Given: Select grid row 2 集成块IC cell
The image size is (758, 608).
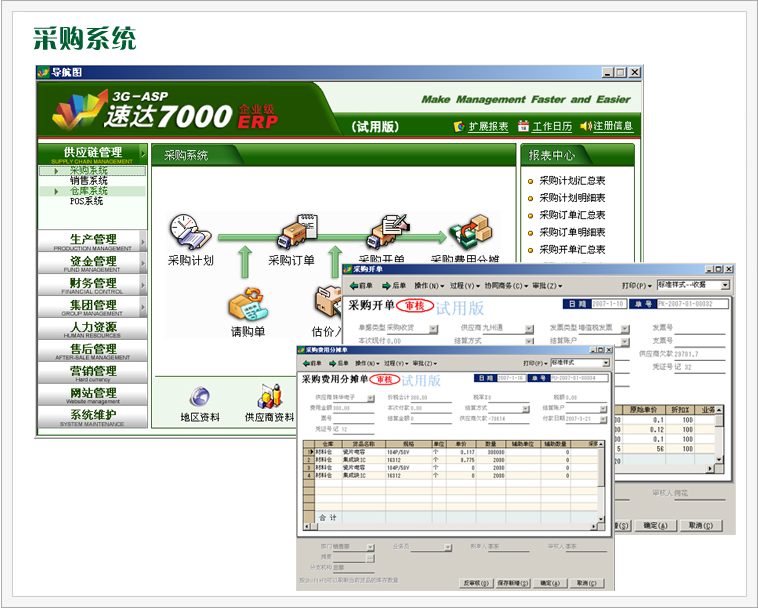Looking at the screenshot, I should point(363,460).
